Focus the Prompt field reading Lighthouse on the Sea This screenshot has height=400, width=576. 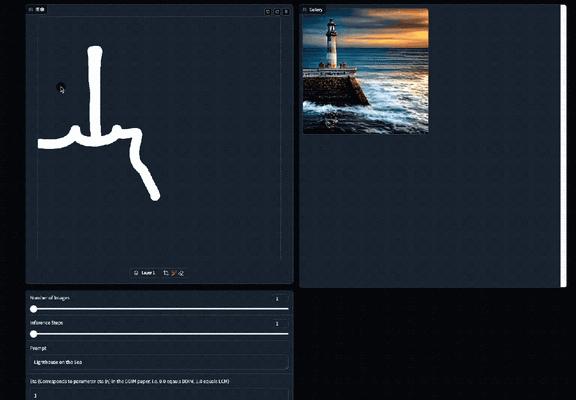click(x=159, y=362)
